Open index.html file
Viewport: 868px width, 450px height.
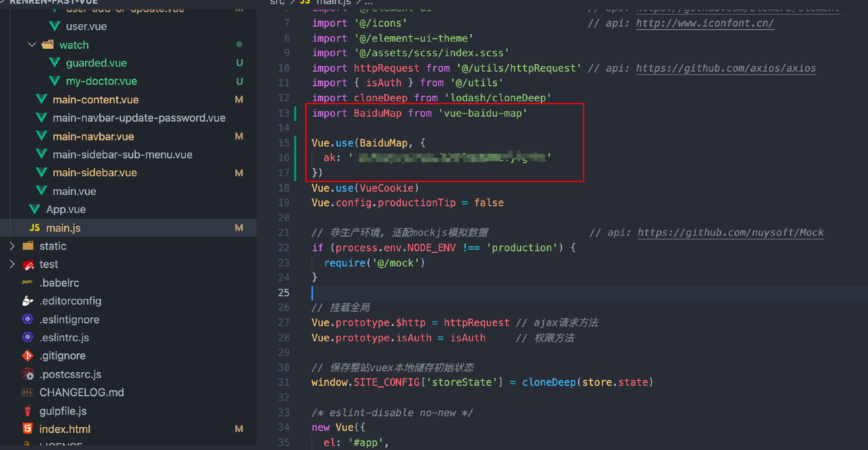point(65,429)
